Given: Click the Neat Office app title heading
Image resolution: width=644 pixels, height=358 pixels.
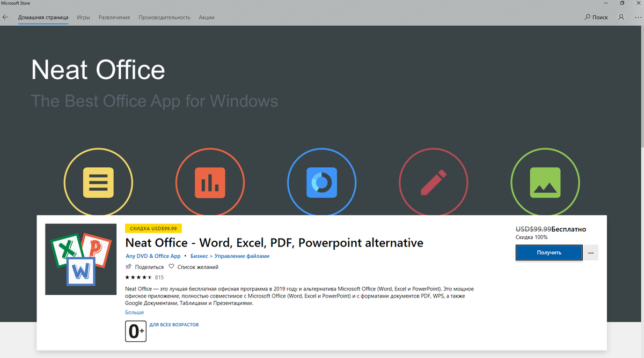Looking at the screenshot, I should pyautogui.click(x=274, y=243).
